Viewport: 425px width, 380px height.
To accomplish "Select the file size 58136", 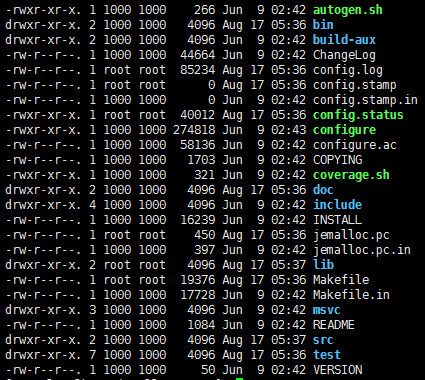I will 198,145.
